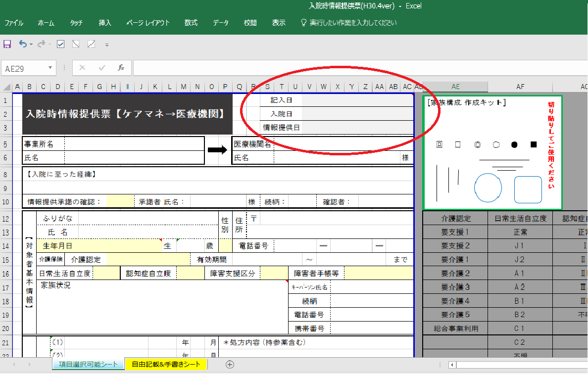Expand the Name Box dropdown arrow

click(x=50, y=68)
